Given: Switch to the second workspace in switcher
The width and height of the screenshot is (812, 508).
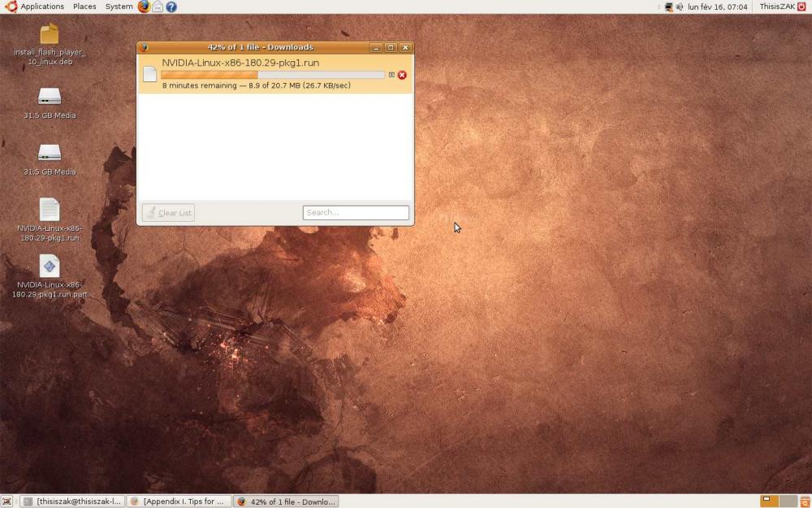Looking at the screenshot, I should click(788, 501).
